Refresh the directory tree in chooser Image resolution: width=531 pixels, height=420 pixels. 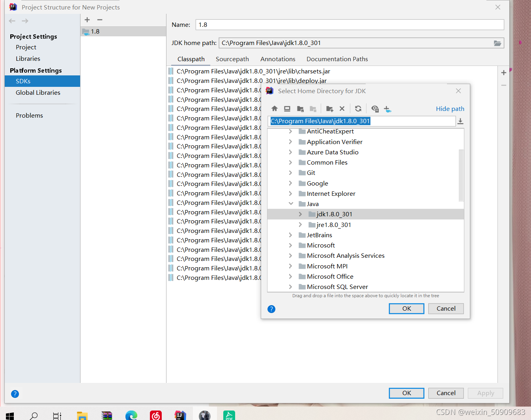point(358,109)
